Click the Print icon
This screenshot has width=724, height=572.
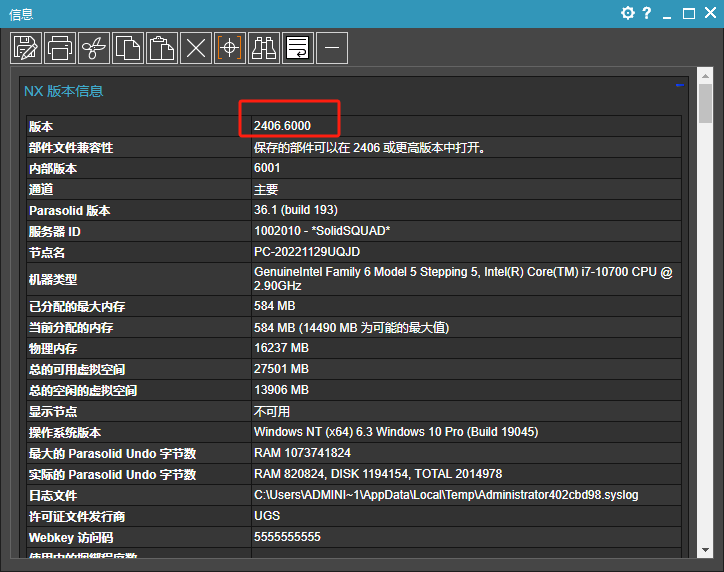(60, 47)
